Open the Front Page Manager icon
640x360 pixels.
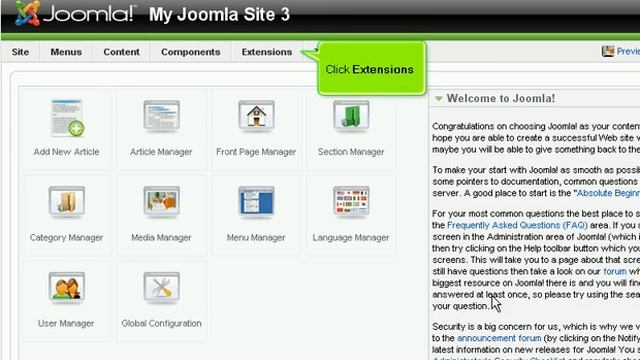pyautogui.click(x=256, y=116)
